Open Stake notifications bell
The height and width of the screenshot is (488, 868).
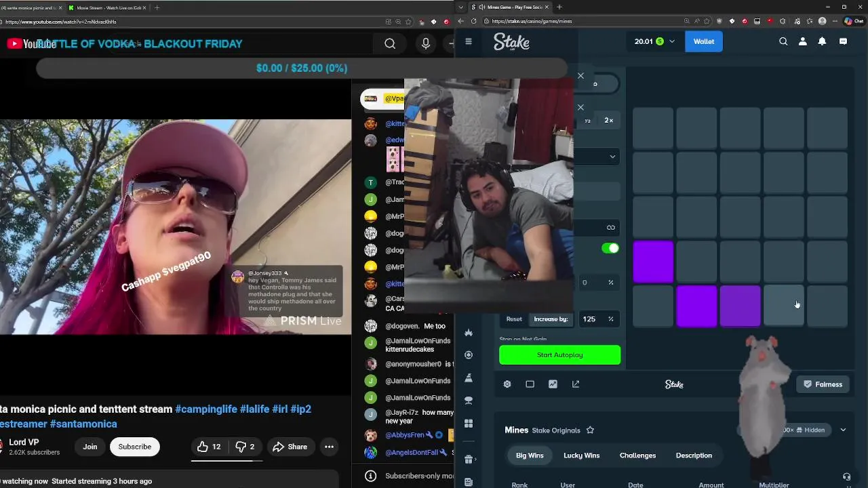pos(822,41)
